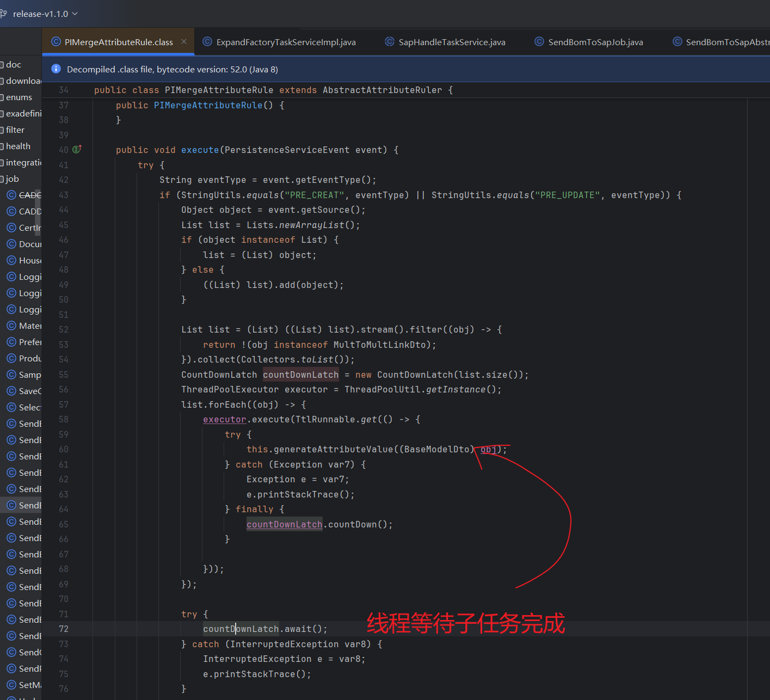Expand the job folder in project tree
770x700 pixels.
click(12, 179)
